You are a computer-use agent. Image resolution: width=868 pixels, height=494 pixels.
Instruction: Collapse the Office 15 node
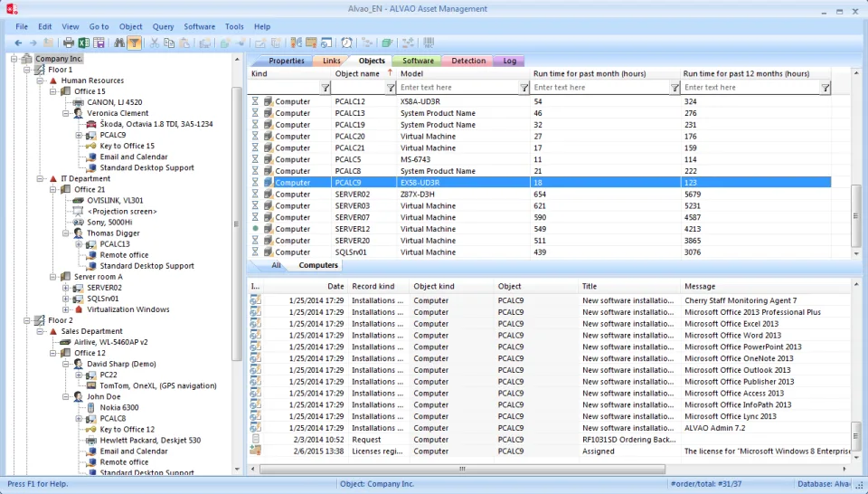pos(53,91)
